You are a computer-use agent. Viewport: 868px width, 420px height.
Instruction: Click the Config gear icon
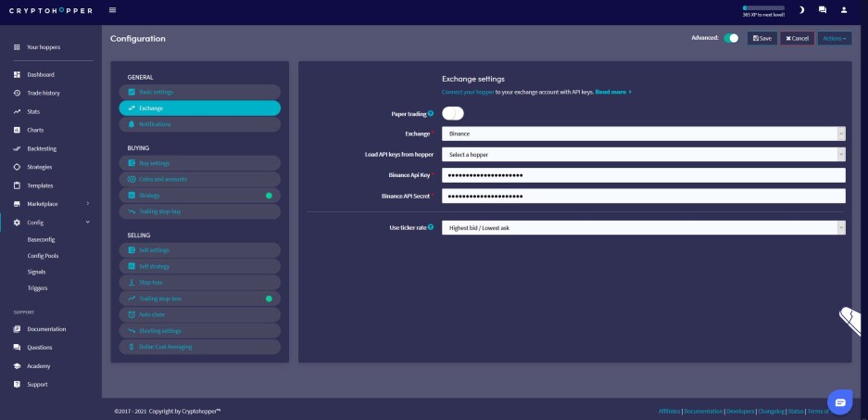(17, 223)
